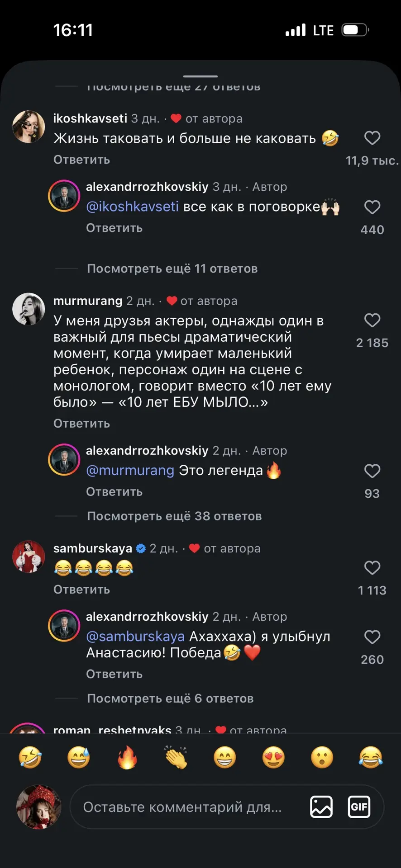This screenshot has width=401, height=868.
Task: Tap the clapping hands emoji reaction
Action: pos(176,757)
